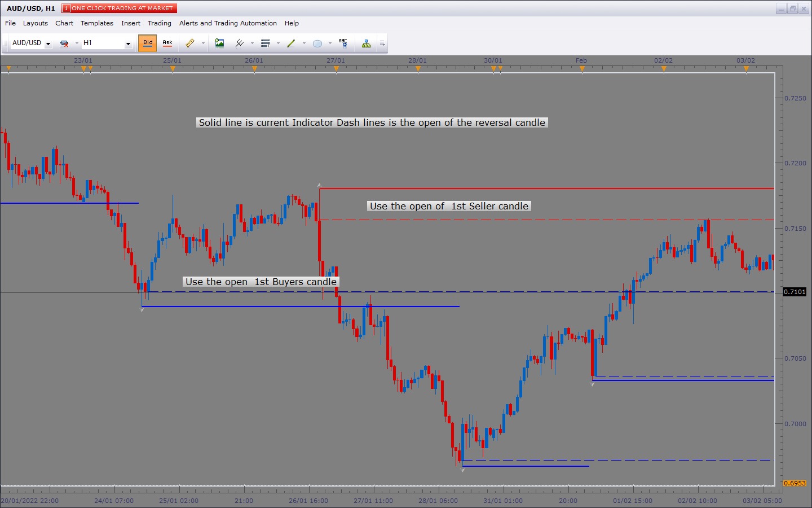This screenshot has width=812, height=508.
Task: Open the Chart menu
Action: 64,23
